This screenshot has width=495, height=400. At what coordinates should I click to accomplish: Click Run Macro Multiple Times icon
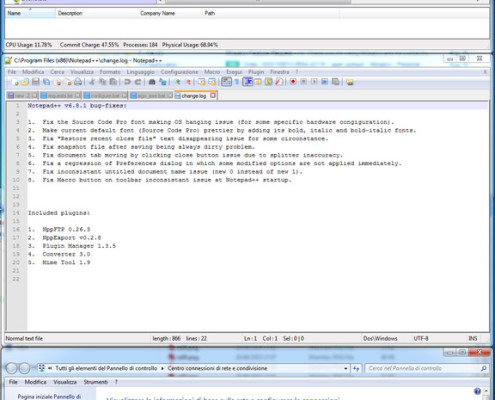coord(325,82)
